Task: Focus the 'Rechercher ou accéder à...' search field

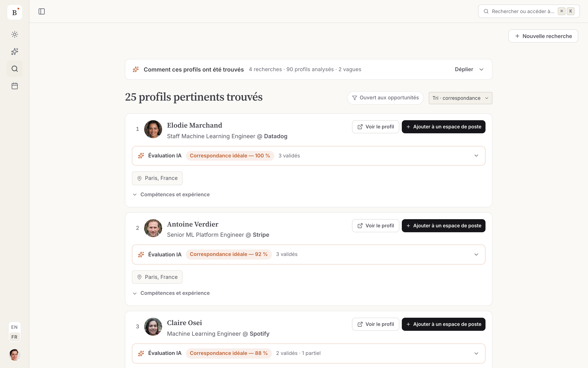Action: [x=529, y=11]
